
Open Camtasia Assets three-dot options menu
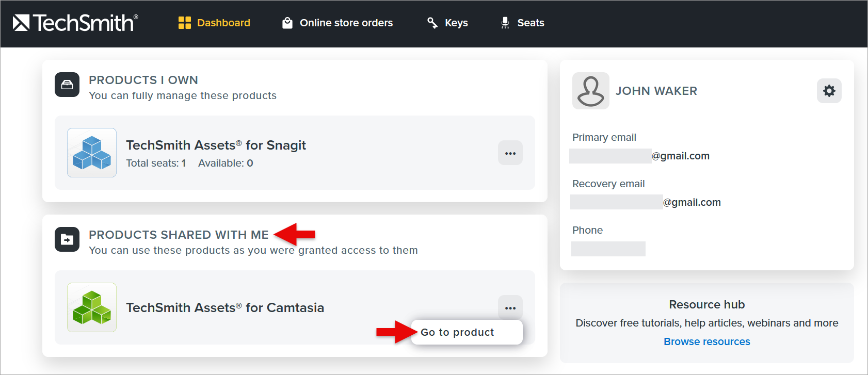coord(510,308)
